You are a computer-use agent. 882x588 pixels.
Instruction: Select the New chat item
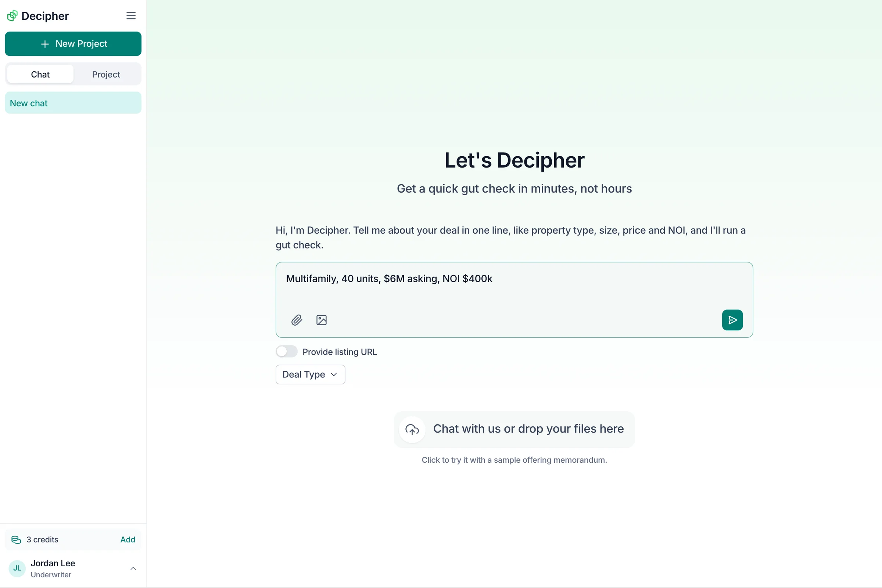coord(73,103)
